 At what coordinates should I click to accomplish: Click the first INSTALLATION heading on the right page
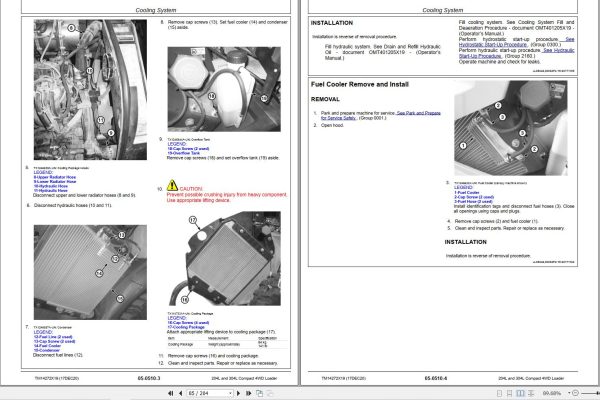[x=332, y=23]
